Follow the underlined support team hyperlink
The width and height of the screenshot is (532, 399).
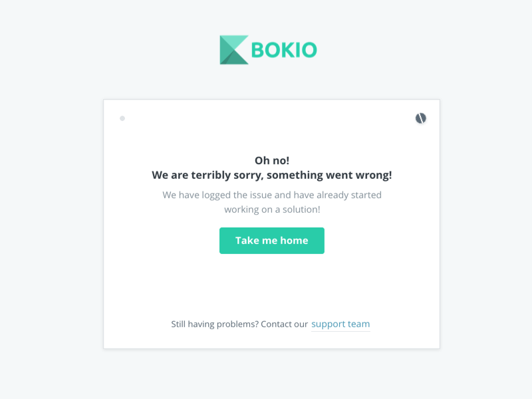point(340,324)
